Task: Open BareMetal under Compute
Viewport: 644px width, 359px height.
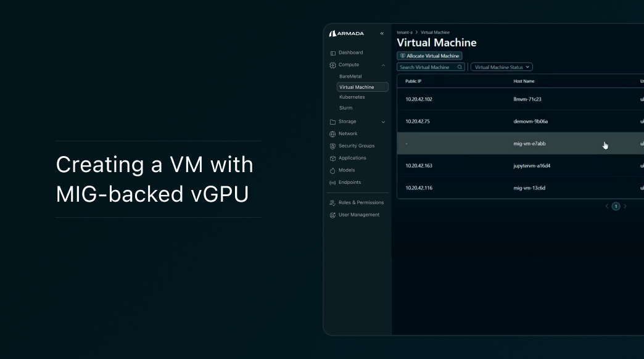Action: (350, 76)
